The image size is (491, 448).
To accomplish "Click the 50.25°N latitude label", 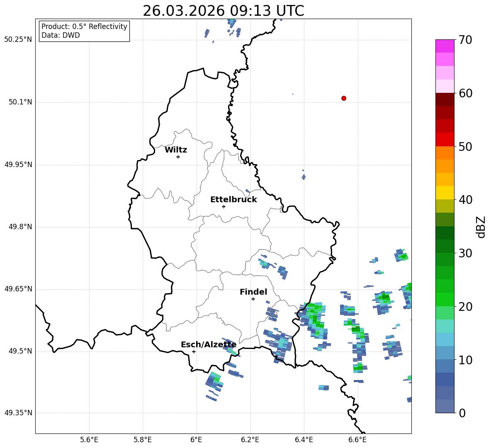I will 18,40.
